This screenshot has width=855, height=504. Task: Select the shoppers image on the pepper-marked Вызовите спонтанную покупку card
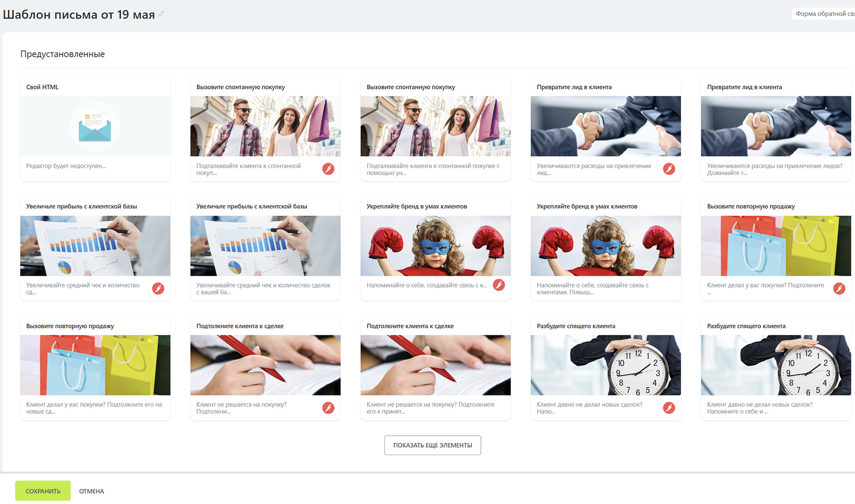[x=265, y=126]
